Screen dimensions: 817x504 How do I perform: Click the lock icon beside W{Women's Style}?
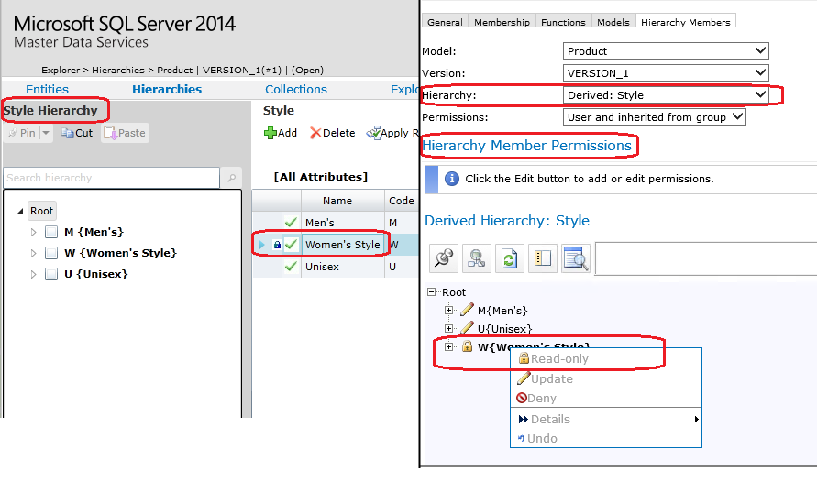pos(468,346)
